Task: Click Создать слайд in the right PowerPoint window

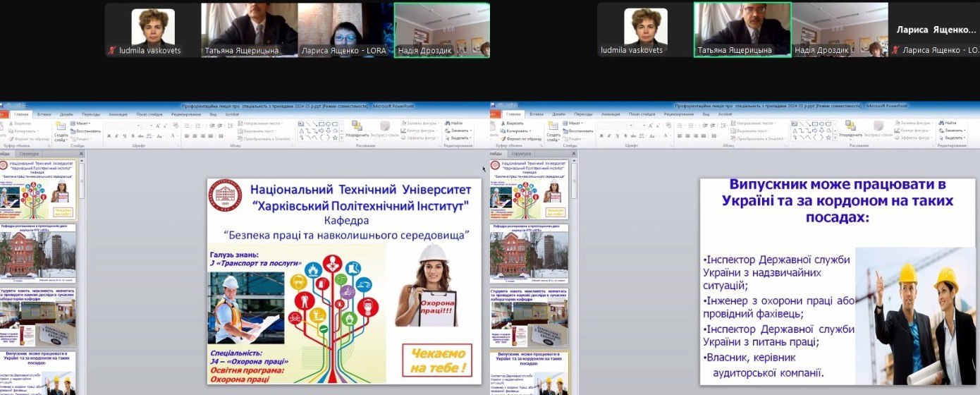Action: pos(553,132)
